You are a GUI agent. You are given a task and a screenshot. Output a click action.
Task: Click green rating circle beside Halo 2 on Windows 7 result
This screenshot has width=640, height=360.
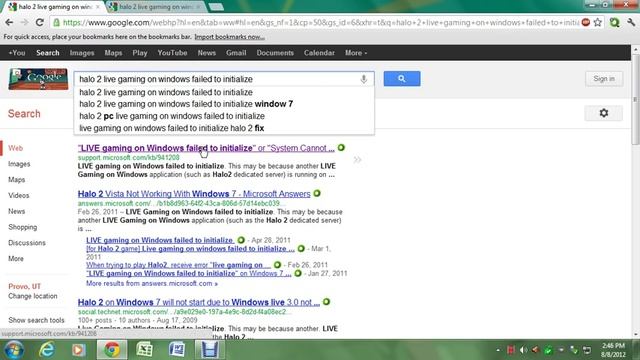(327, 302)
